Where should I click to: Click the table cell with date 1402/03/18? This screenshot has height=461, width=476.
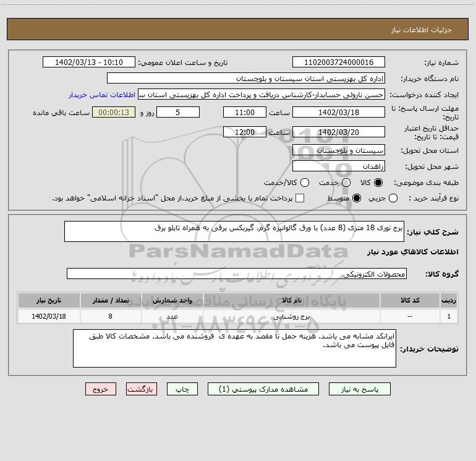coord(49,316)
